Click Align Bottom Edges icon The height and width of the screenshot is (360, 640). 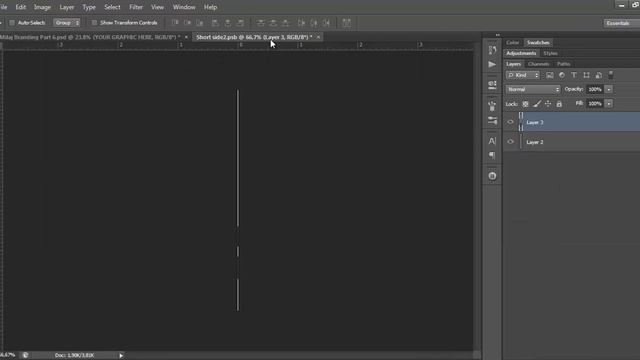tap(200, 23)
